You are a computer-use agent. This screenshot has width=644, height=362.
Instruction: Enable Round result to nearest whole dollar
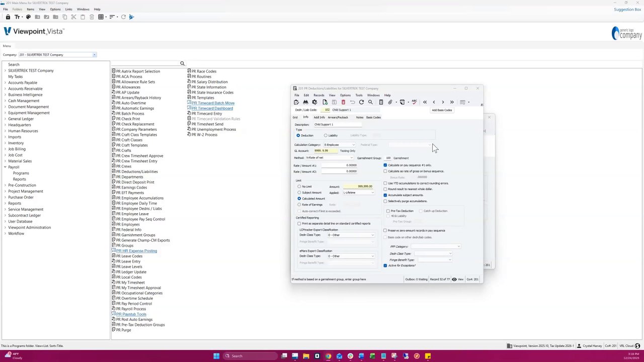click(x=385, y=189)
